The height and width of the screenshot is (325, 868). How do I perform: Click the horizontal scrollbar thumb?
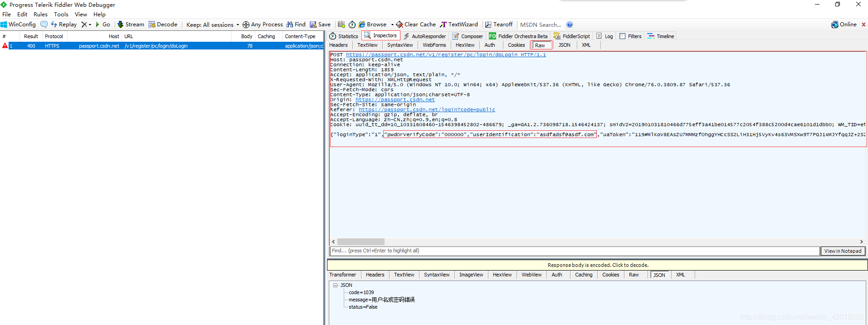click(361, 241)
